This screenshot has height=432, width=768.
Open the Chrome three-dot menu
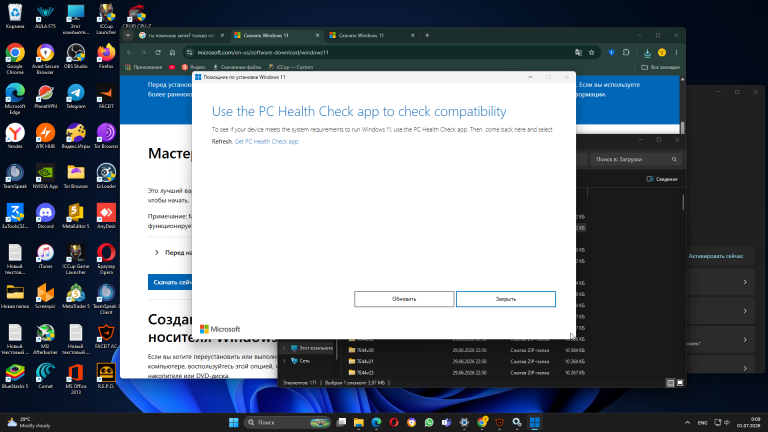click(676, 52)
